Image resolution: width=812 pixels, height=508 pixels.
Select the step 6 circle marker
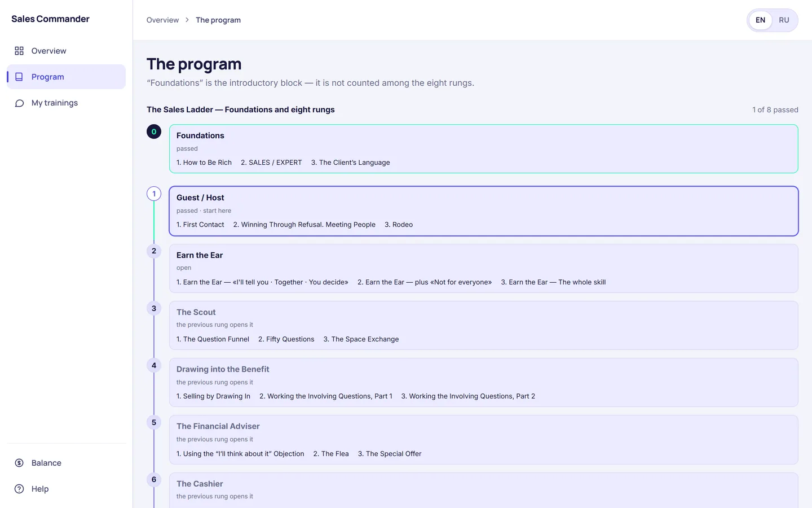click(154, 480)
